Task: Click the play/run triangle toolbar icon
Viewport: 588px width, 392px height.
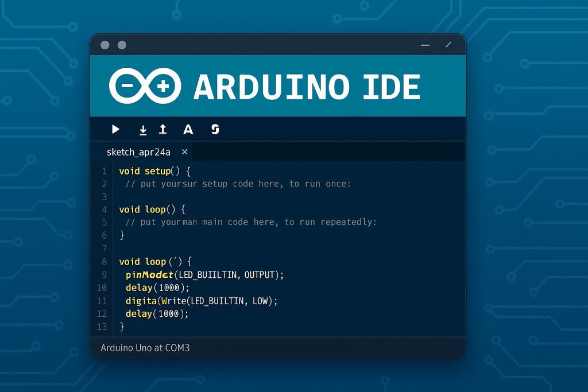Action: (115, 130)
